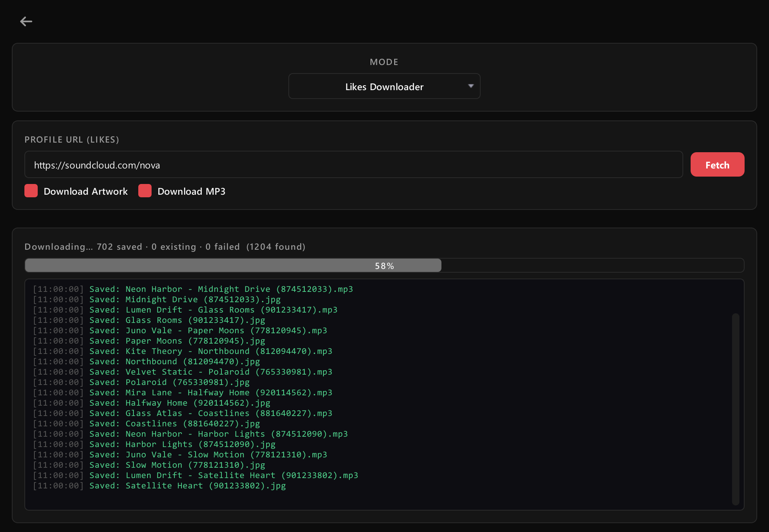Select log line Paper Moons (778120945).mp3
The width and height of the screenshot is (769, 532).
(x=180, y=331)
